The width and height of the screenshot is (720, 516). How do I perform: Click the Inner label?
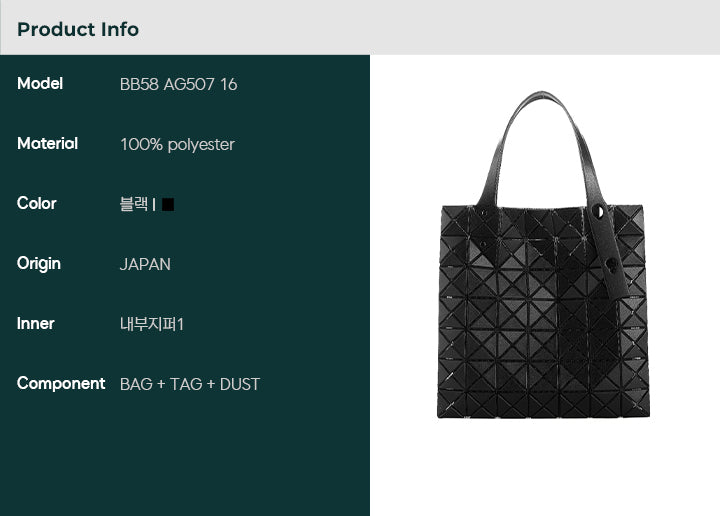click(36, 323)
